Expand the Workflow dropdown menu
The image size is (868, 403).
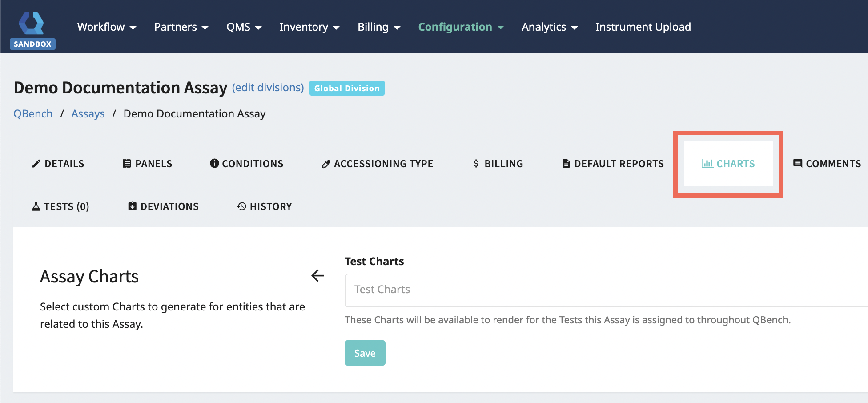pos(106,27)
